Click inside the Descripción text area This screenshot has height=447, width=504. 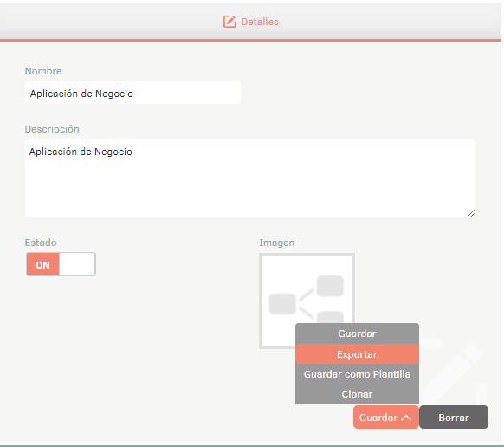coord(250,178)
